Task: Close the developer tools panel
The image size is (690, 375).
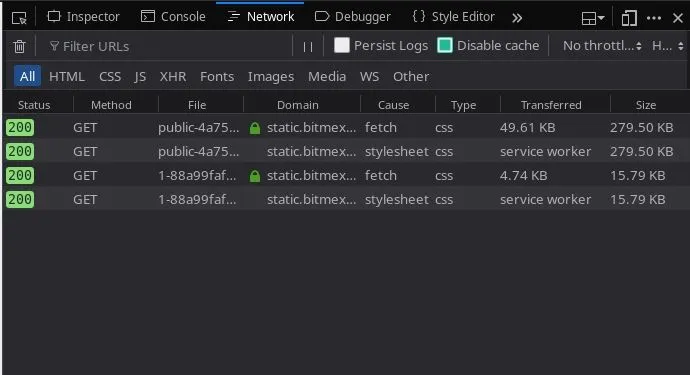Action: click(x=678, y=18)
